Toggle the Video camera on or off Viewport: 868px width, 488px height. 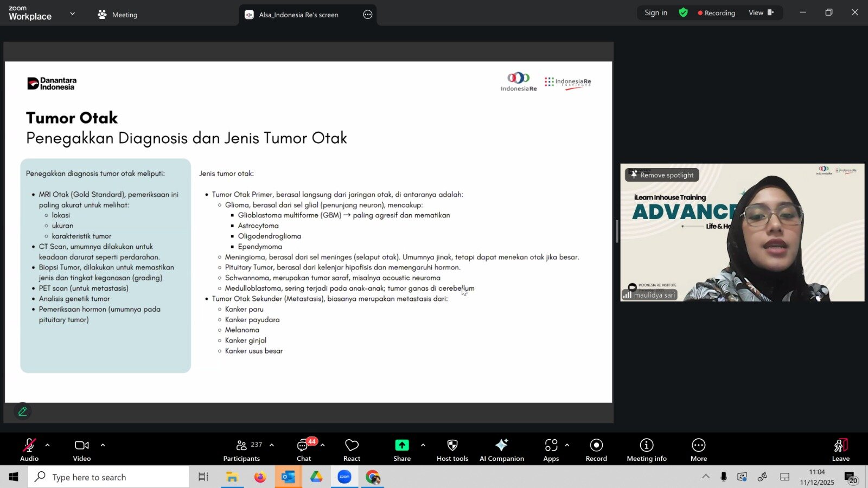tap(82, 450)
